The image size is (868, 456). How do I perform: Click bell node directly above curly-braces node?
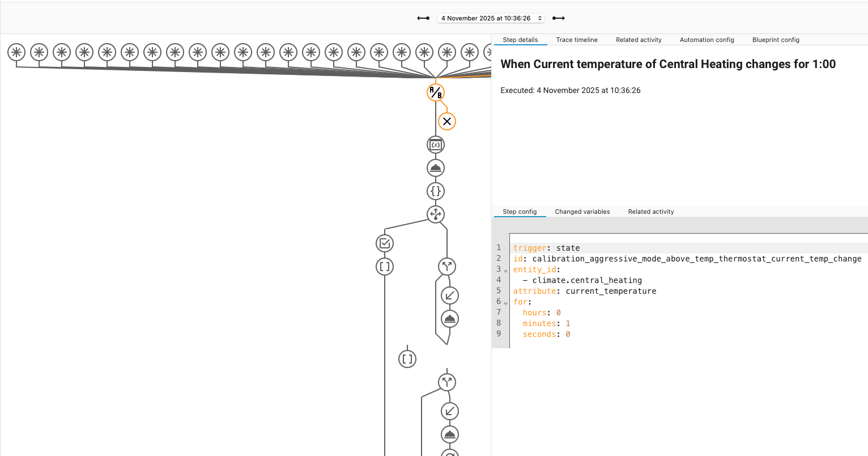(x=436, y=168)
